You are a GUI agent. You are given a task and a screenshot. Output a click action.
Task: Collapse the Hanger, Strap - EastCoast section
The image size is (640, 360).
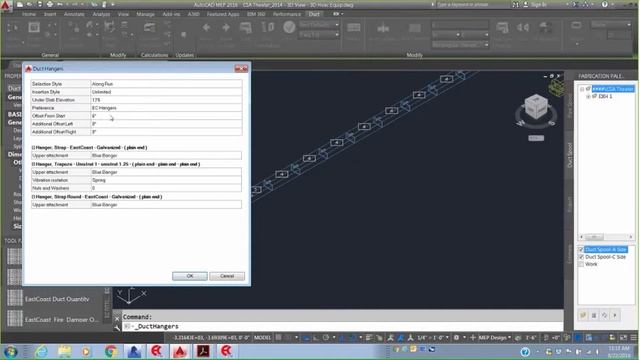(x=33, y=147)
